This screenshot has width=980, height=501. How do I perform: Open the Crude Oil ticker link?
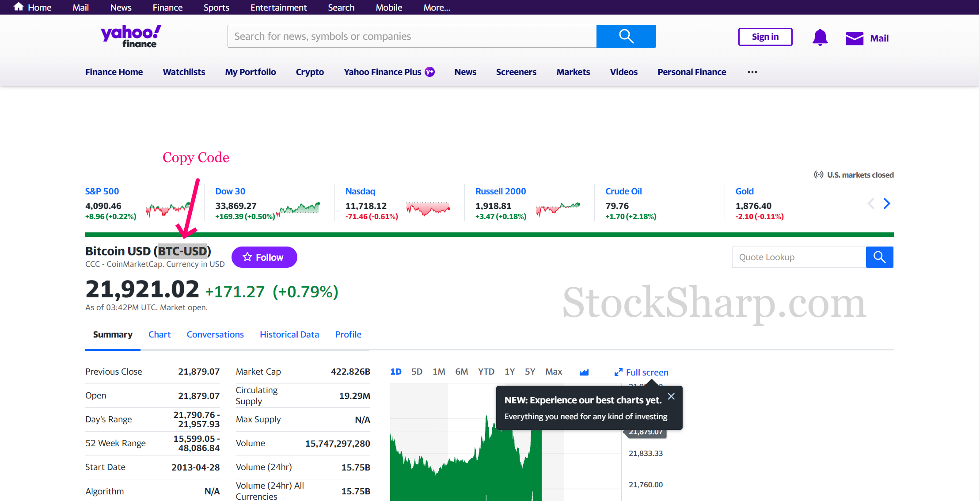(623, 191)
